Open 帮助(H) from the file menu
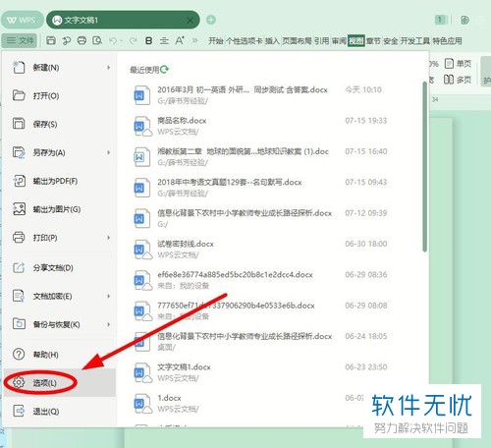491x448 pixels. coord(60,355)
